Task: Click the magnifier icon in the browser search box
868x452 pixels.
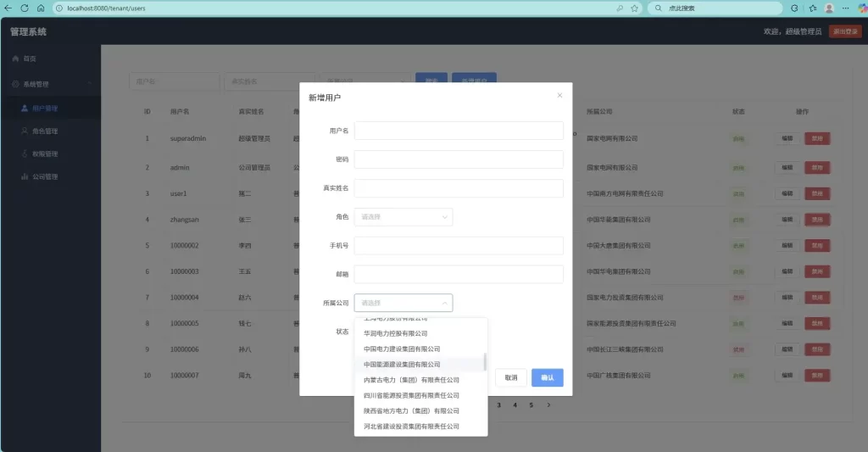Action: tap(658, 8)
